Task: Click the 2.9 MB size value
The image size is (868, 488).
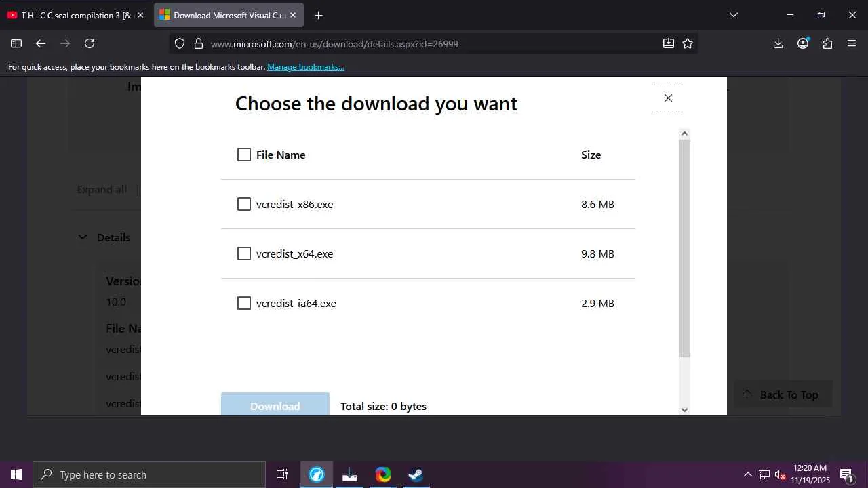Action: (597, 303)
